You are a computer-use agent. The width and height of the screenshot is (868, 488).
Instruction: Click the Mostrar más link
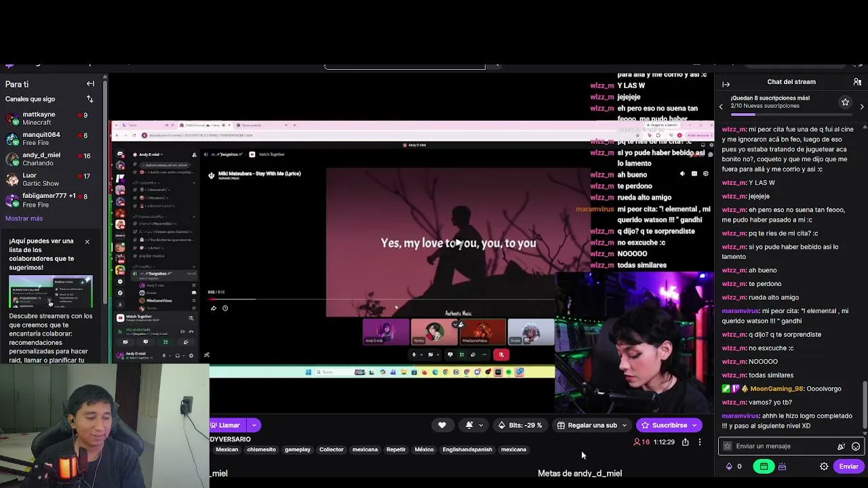[24, 218]
